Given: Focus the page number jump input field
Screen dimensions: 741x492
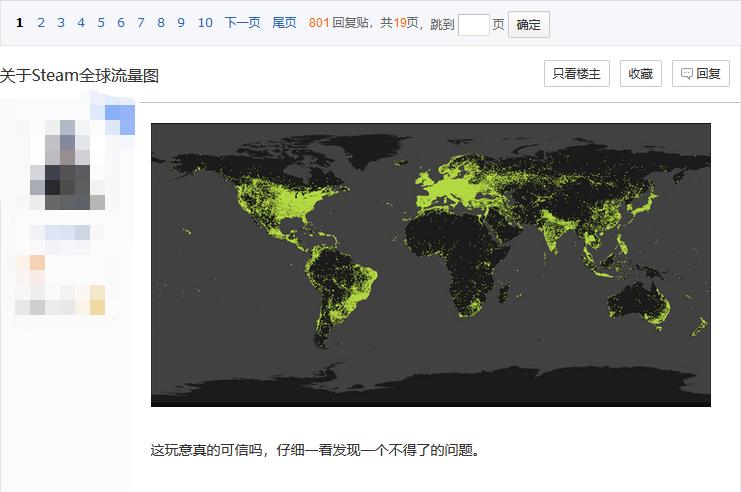Looking at the screenshot, I should (x=473, y=24).
